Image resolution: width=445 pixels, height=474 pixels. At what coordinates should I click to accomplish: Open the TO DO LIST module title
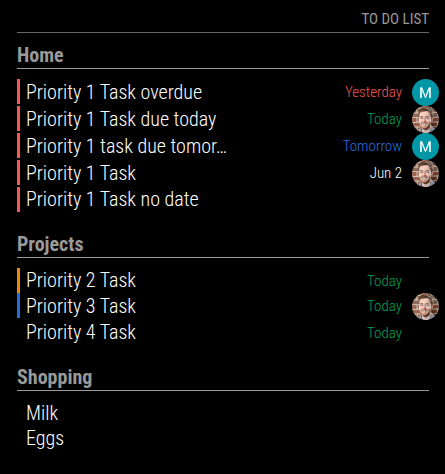[395, 19]
